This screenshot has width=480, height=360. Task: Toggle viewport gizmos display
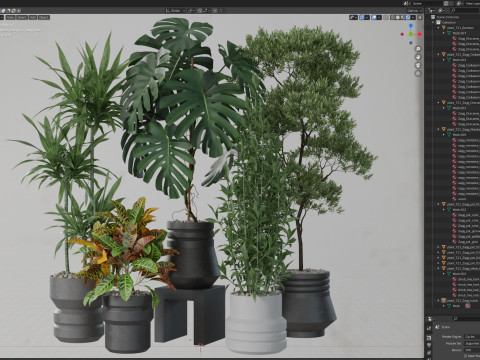coord(361,17)
